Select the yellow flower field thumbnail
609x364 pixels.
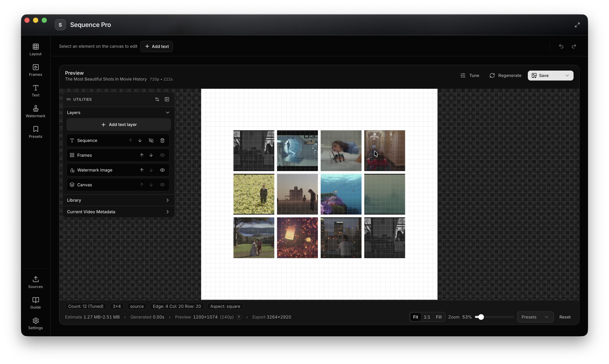tap(254, 194)
